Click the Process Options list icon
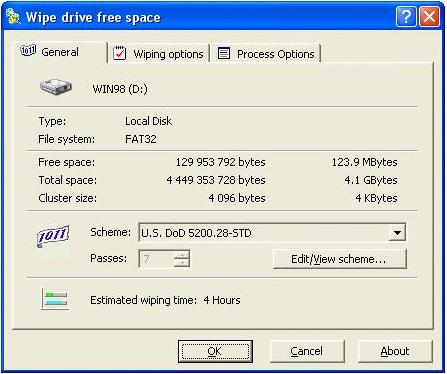447x374 pixels. 224,53
